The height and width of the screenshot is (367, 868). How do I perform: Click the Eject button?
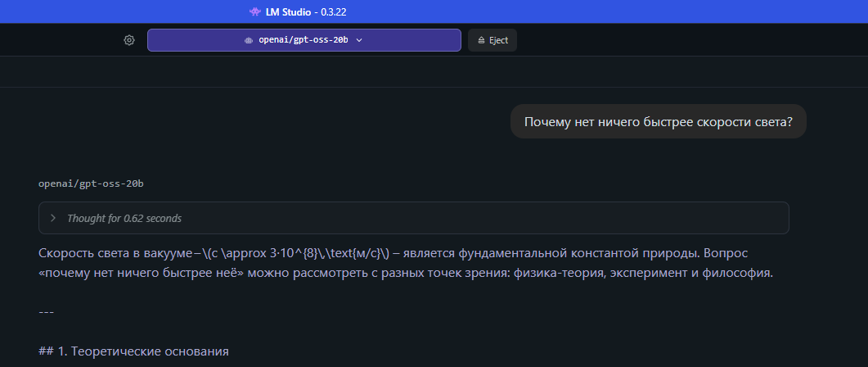pos(492,40)
